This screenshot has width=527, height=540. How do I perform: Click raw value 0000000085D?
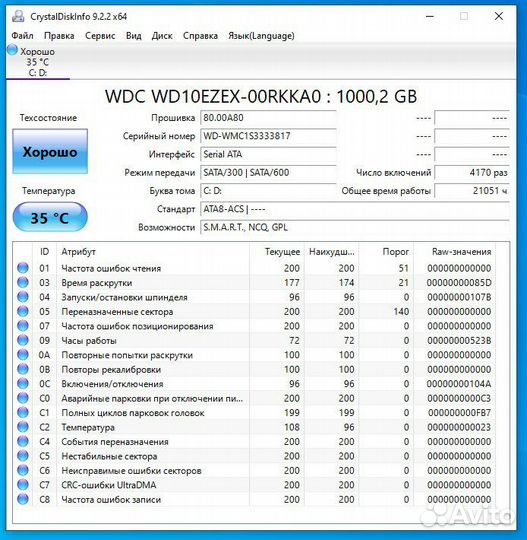(459, 283)
